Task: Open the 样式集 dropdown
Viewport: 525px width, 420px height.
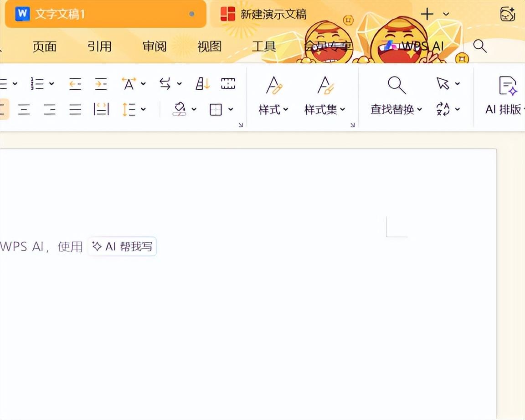Action: pos(325,110)
